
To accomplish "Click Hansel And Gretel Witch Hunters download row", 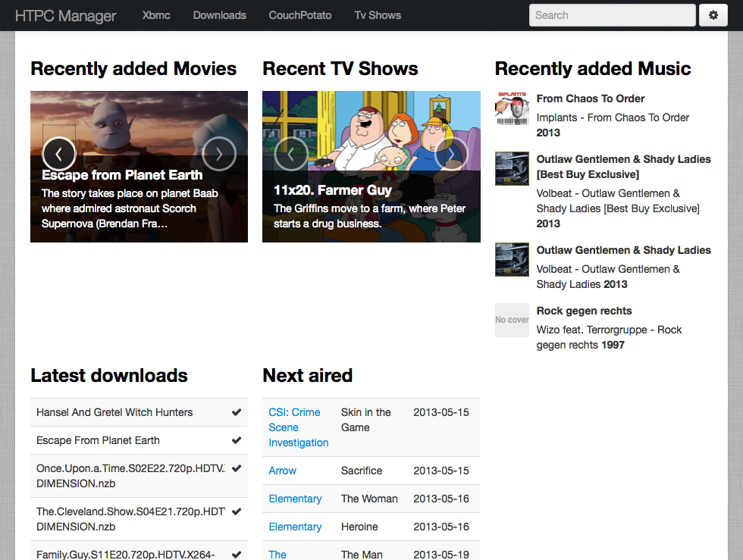I will pos(139,412).
